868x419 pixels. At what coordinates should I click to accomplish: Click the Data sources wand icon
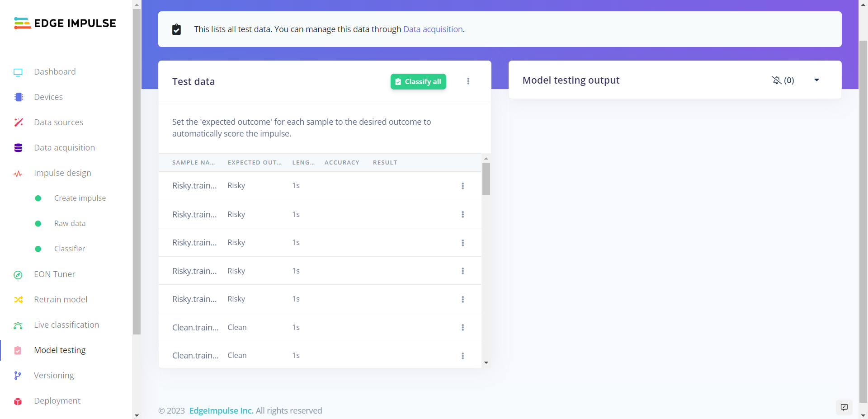click(19, 122)
